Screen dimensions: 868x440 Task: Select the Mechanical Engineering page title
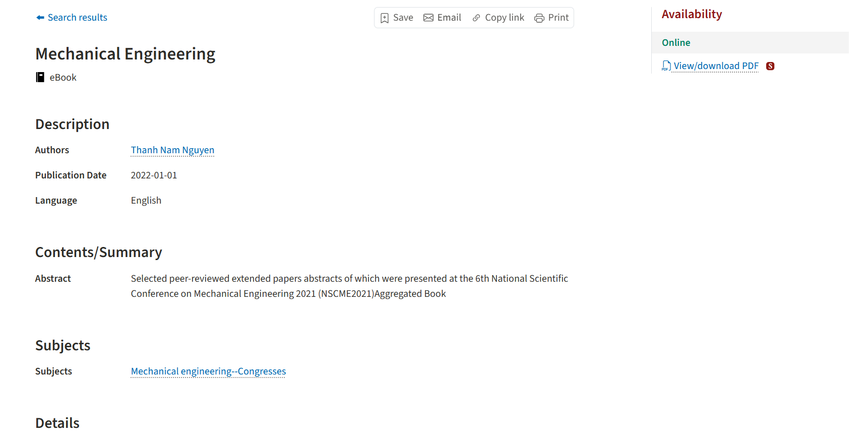click(x=125, y=53)
